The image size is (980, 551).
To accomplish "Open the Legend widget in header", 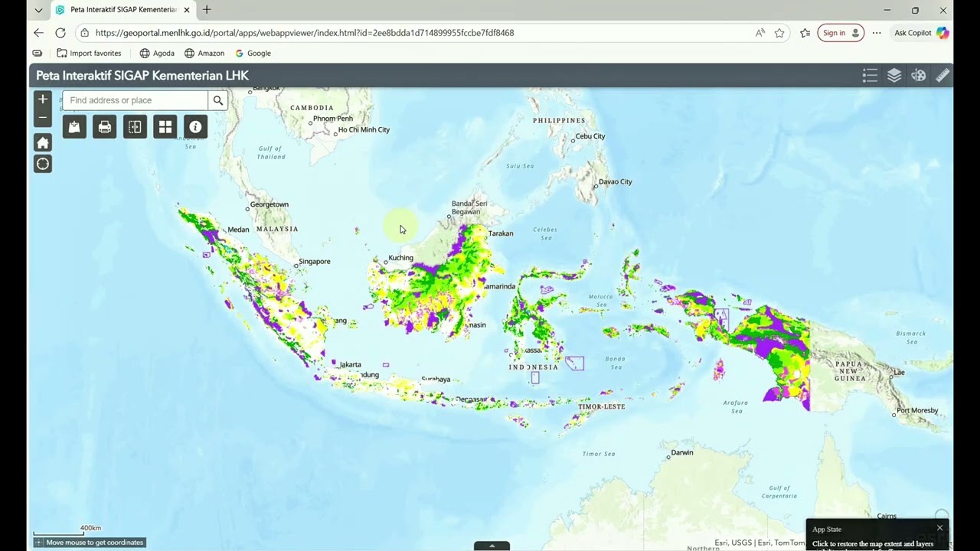I will tap(870, 75).
